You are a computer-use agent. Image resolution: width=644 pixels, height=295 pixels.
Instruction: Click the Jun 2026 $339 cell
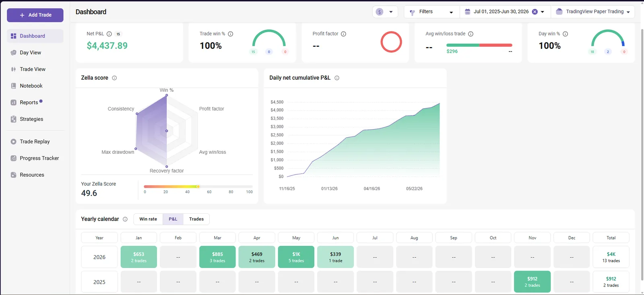[x=336, y=257]
